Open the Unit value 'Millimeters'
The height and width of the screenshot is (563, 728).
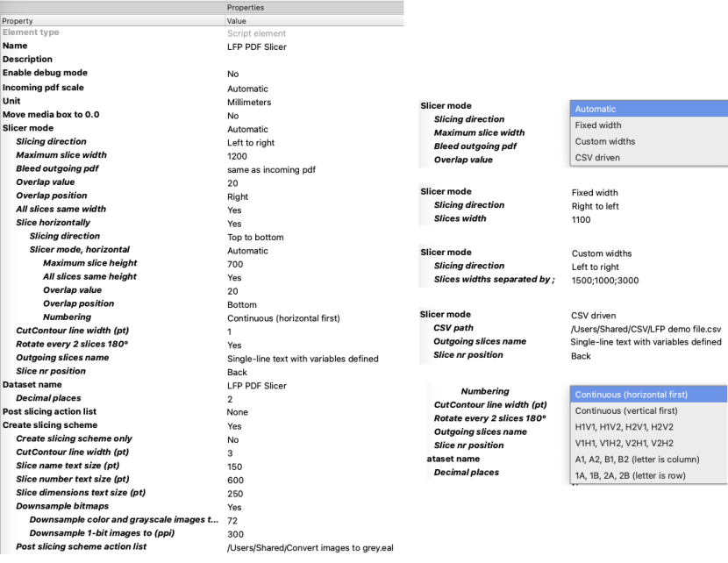(249, 103)
